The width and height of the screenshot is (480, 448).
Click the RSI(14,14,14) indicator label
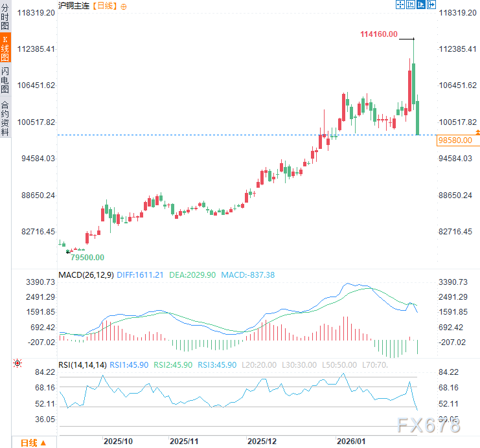pos(82,365)
